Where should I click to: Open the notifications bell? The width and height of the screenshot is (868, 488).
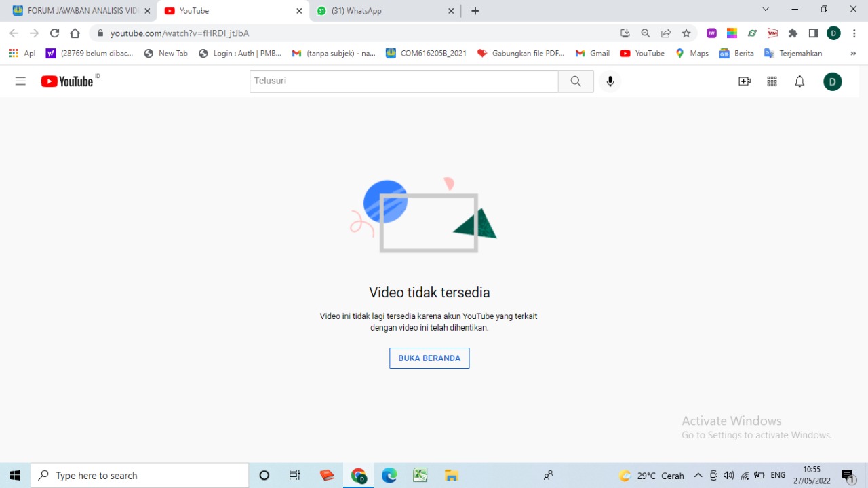(800, 81)
